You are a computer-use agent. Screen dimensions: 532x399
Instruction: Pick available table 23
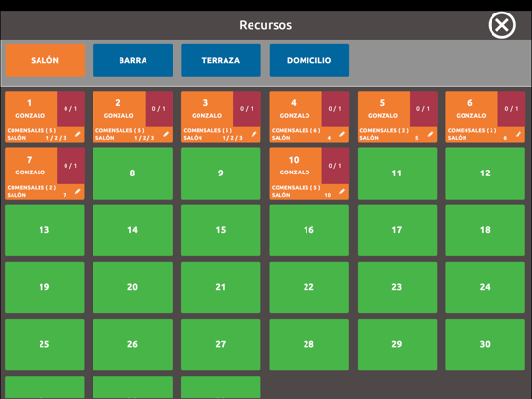[397, 287]
